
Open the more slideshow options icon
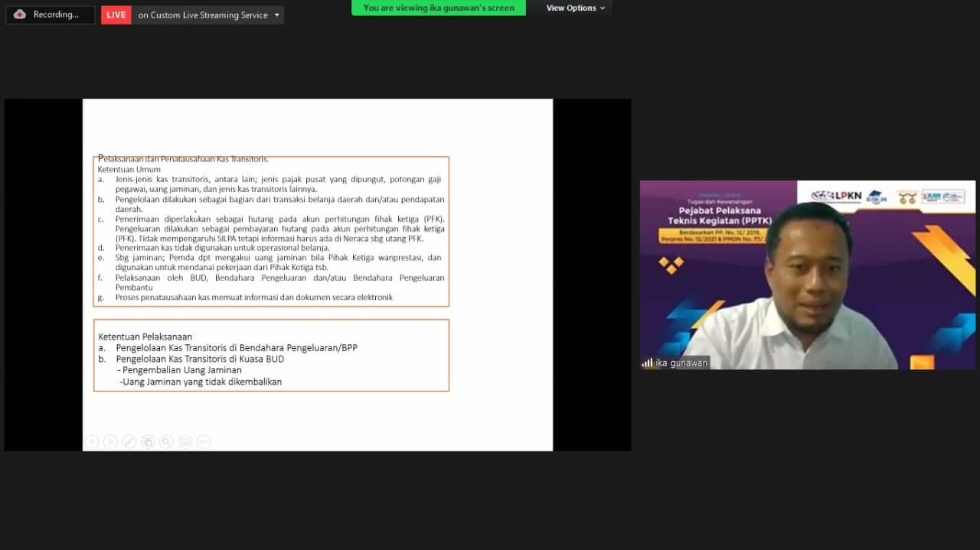pyautogui.click(x=203, y=441)
